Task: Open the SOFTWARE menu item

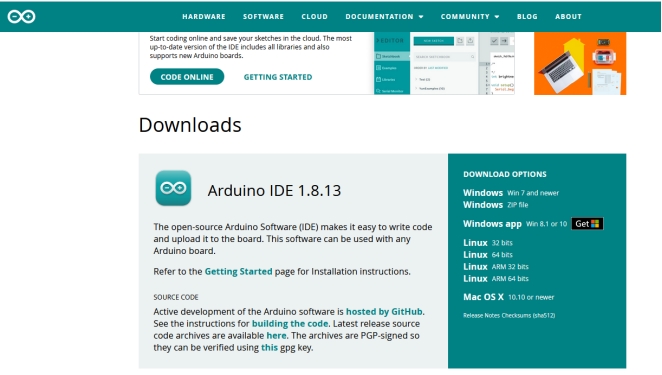Action: [263, 16]
